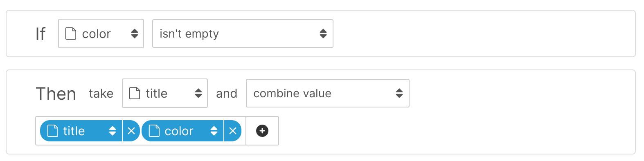Open the "combine value" action dropdown
The image size is (644, 161).
(x=327, y=93)
